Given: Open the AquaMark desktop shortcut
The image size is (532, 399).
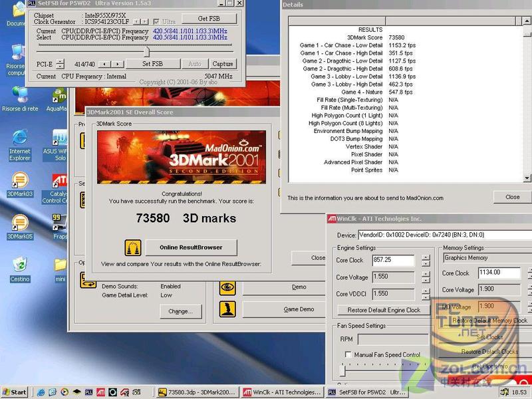Looking at the screenshot, I should (57, 100).
